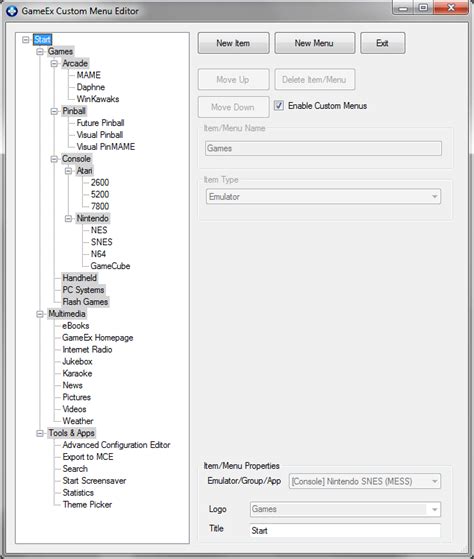
Task: Click the GameEx title bar app icon
Action: coord(12,11)
